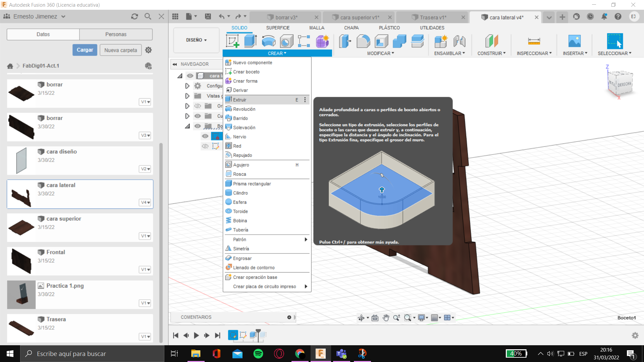Click the Cargar button

click(x=85, y=50)
